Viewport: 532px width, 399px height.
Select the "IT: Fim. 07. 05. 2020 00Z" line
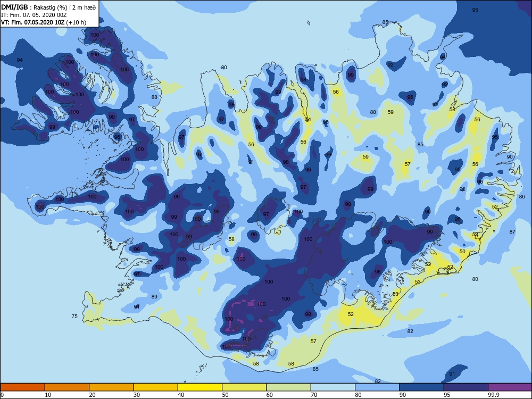(x=34, y=15)
